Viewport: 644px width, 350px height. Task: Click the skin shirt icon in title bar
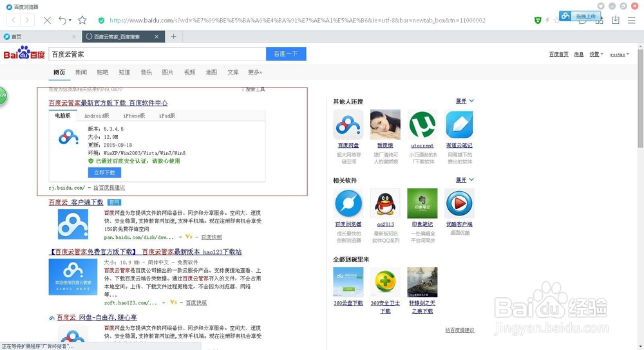(601, 6)
